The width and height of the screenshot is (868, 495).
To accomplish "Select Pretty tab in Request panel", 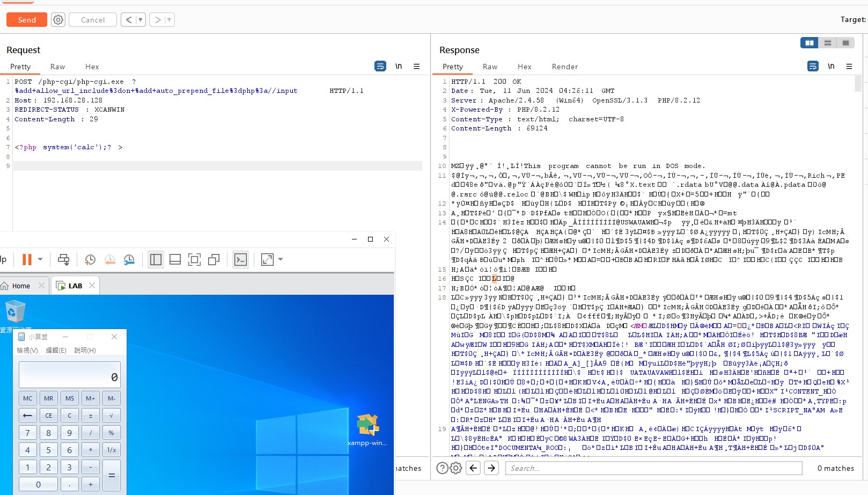I will [x=20, y=67].
